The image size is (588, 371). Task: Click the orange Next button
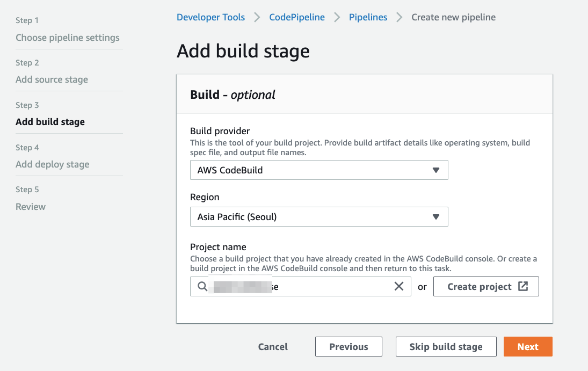[x=527, y=347]
